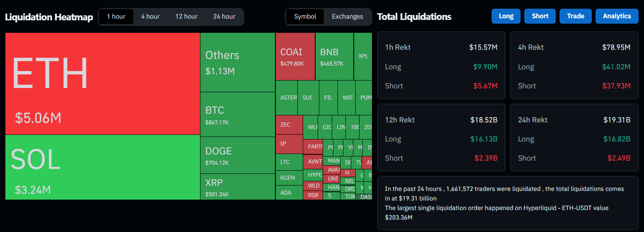Image resolution: width=644 pixels, height=232 pixels.
Task: Select the DOGE $704.12K heatmap tile
Action: 237,155
